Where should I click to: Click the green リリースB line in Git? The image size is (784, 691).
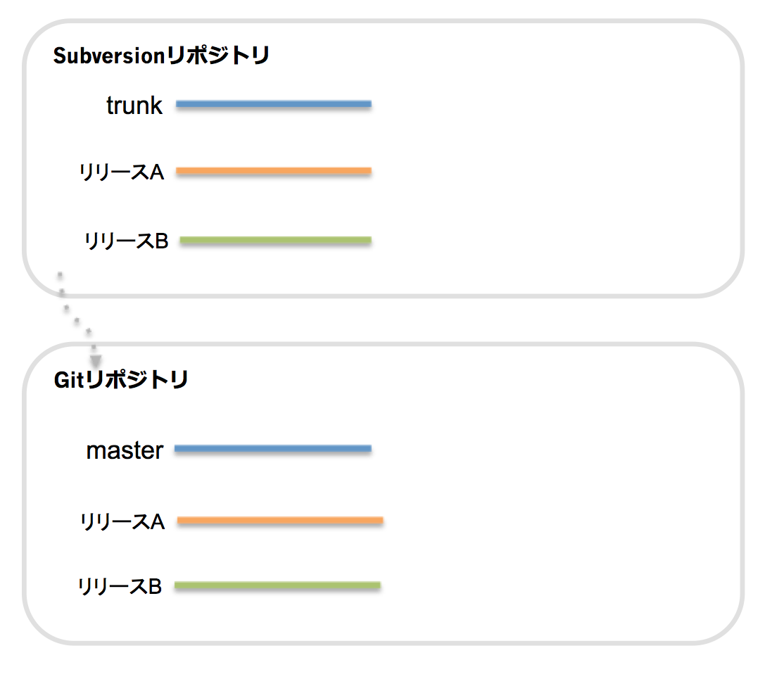277,585
